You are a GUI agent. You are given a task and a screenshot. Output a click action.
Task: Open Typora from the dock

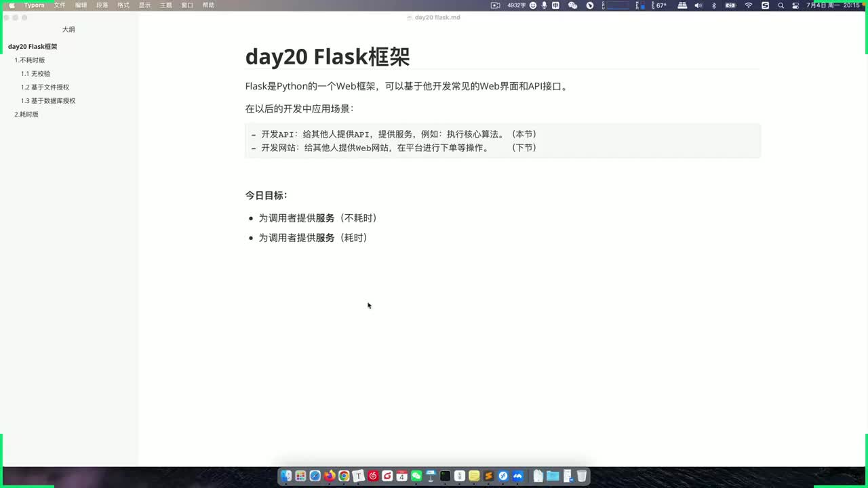tap(359, 476)
